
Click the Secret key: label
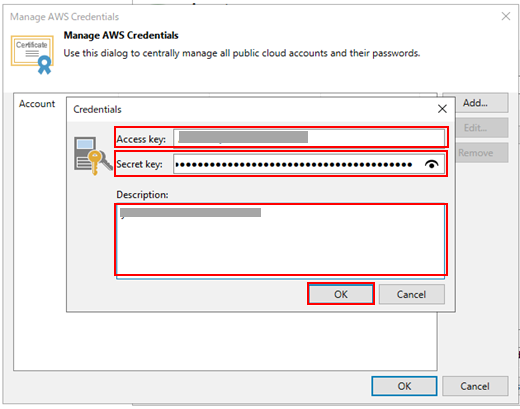(139, 164)
